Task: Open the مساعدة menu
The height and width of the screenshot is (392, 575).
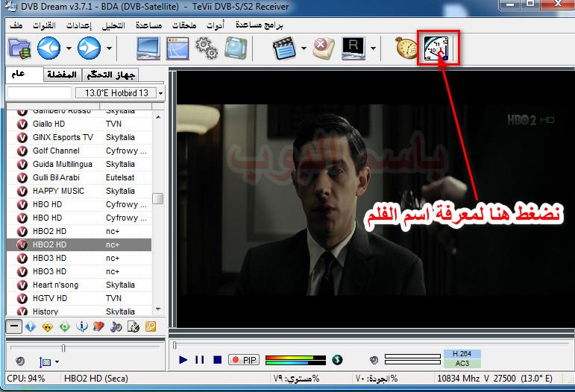Action: [148, 25]
